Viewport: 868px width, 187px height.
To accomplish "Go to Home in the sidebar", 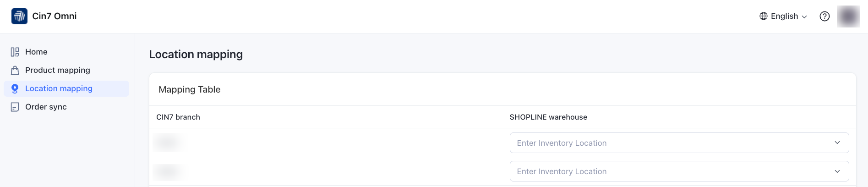I will pyautogui.click(x=36, y=52).
